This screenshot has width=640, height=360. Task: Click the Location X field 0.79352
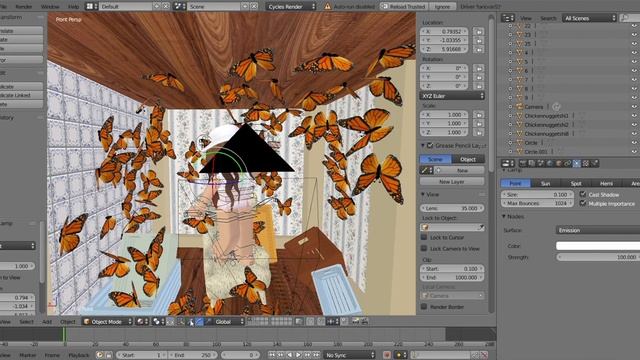tap(444, 31)
